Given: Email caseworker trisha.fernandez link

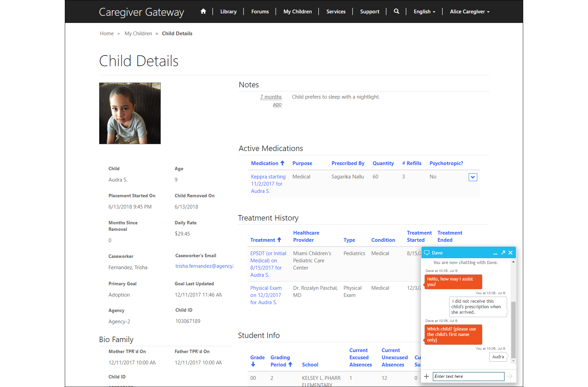Looking at the screenshot, I should coord(204,266).
